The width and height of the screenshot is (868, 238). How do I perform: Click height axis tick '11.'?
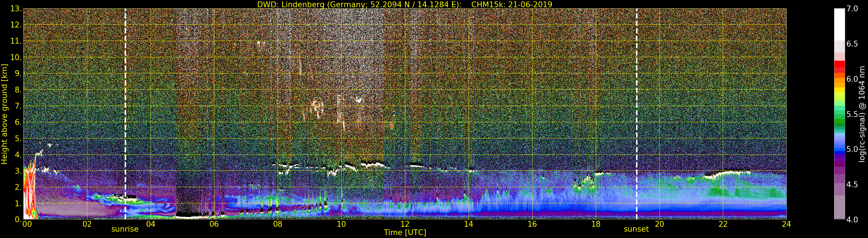click(16, 41)
